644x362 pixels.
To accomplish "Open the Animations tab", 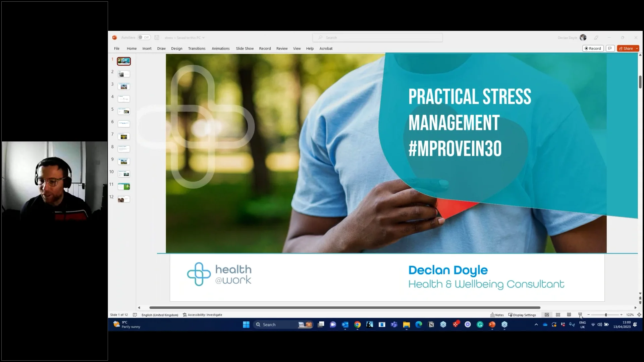I will pyautogui.click(x=221, y=48).
